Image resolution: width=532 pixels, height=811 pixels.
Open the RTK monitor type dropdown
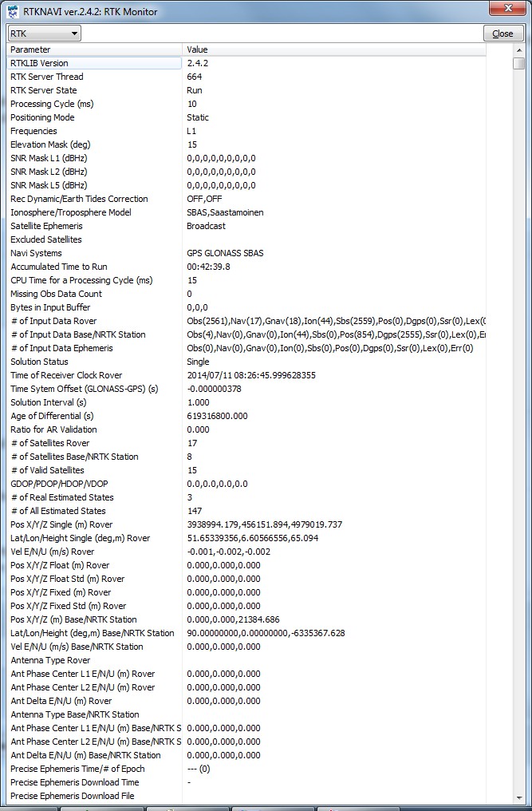click(x=44, y=34)
